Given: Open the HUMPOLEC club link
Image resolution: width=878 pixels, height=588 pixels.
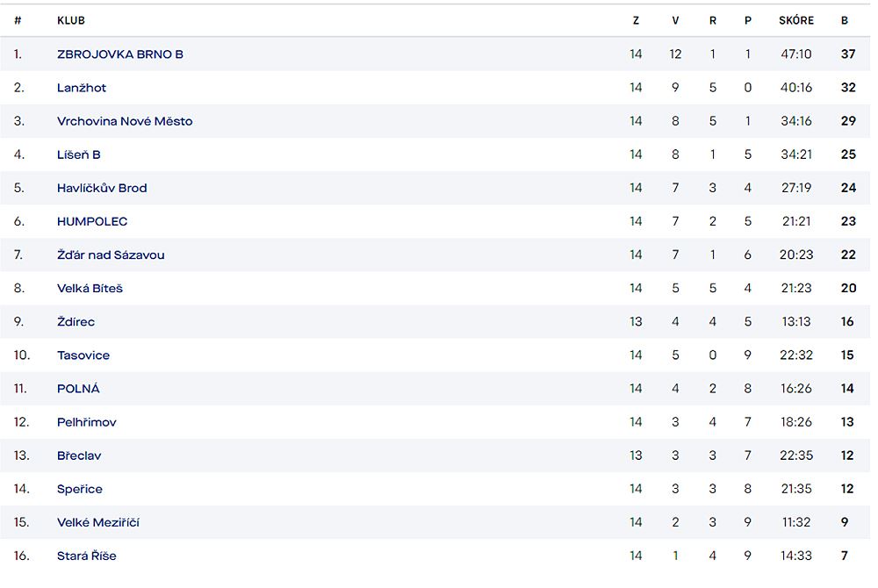Looking at the screenshot, I should [92, 221].
